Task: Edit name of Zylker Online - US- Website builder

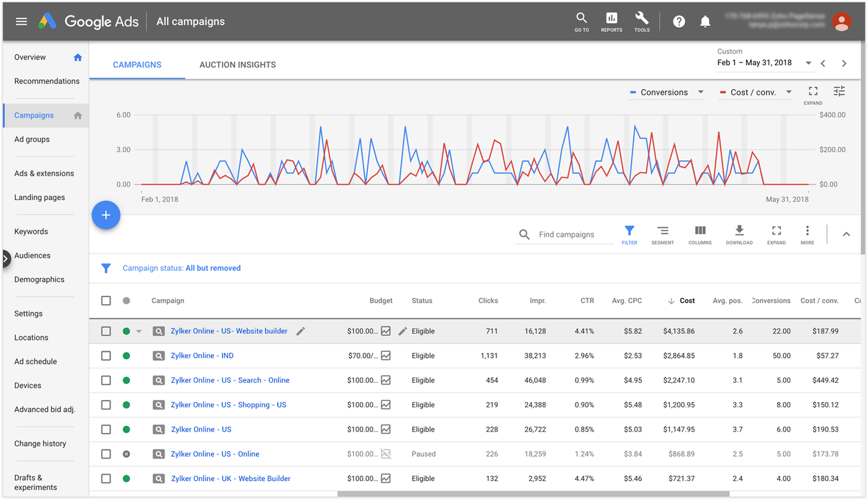Action: coord(300,331)
